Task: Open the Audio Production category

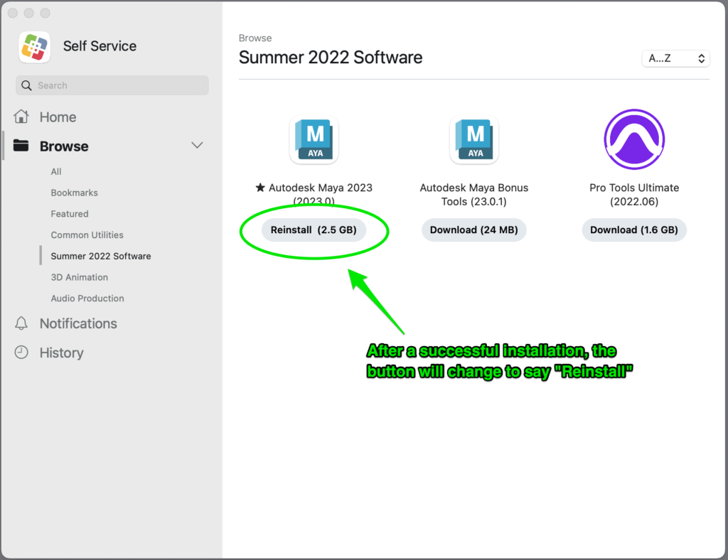Action: (x=87, y=298)
